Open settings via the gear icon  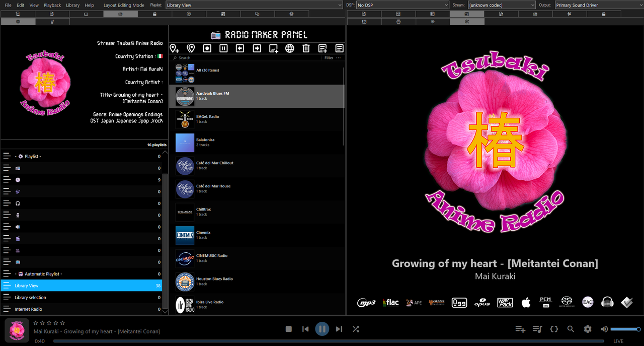[588, 329]
